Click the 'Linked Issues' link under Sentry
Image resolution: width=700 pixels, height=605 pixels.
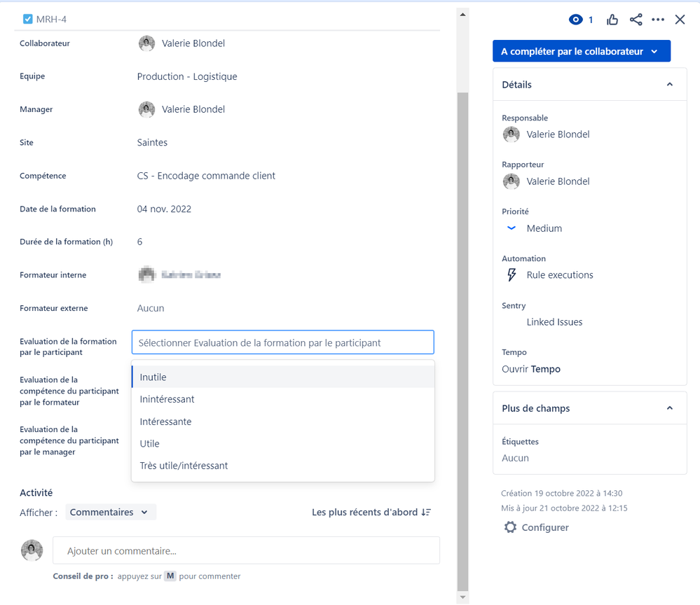click(554, 321)
